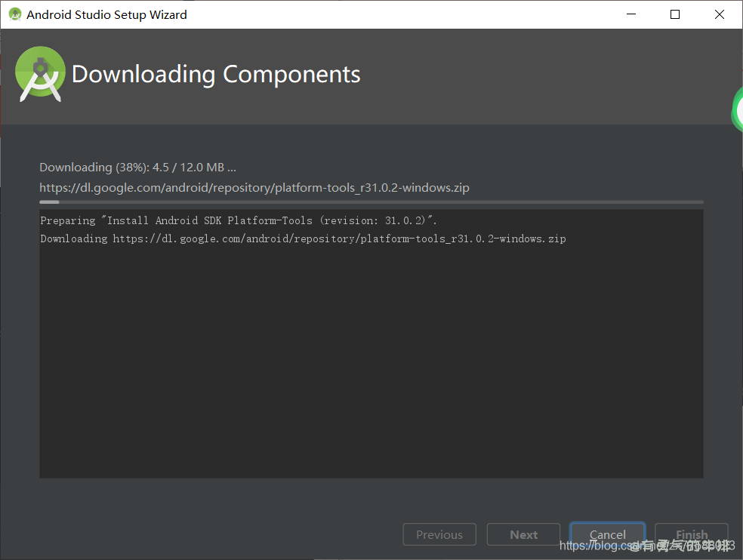Screen dimensions: 743x560
Task: Click the 'Preparing Install Android SDK Platform-Tools' log line
Action: pyautogui.click(x=239, y=220)
